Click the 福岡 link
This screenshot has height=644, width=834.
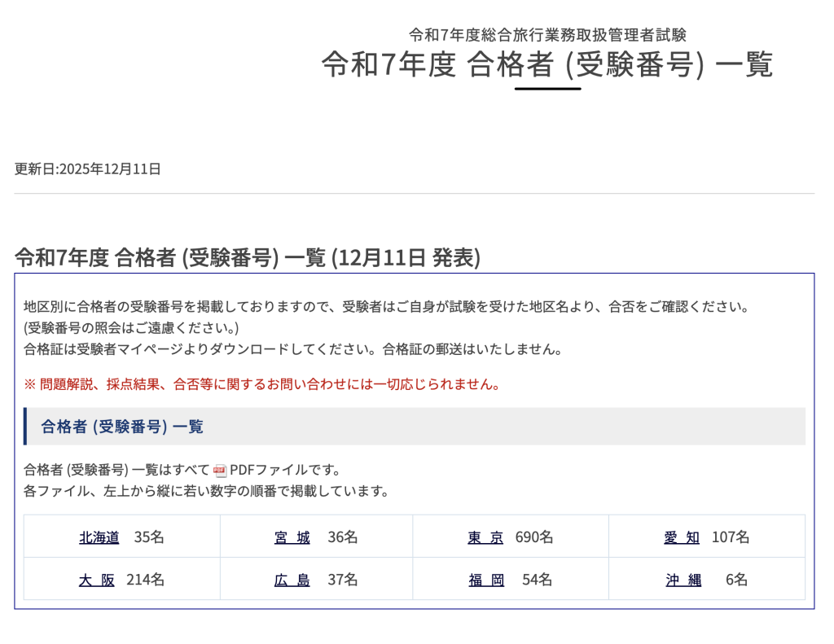486,580
